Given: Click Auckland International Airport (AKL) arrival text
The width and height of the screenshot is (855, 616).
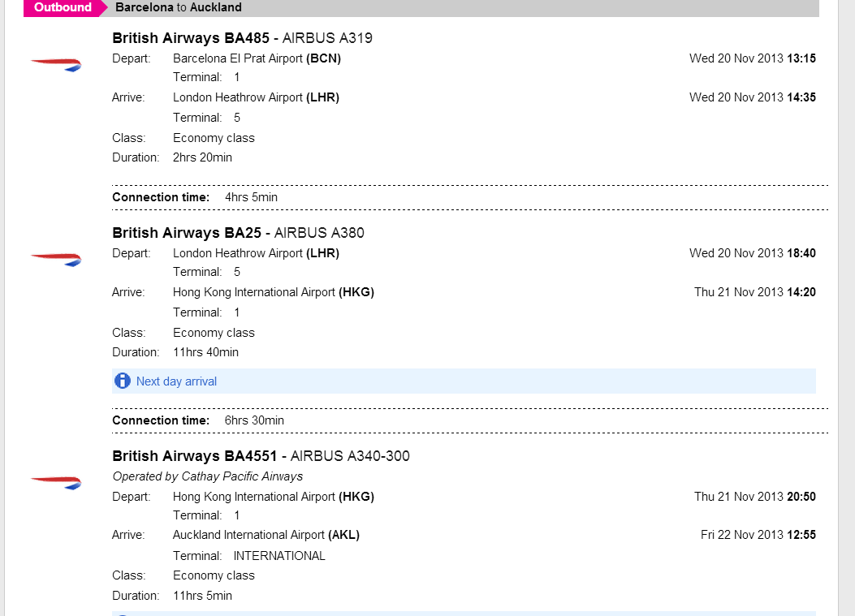Looking at the screenshot, I should pos(266,535).
